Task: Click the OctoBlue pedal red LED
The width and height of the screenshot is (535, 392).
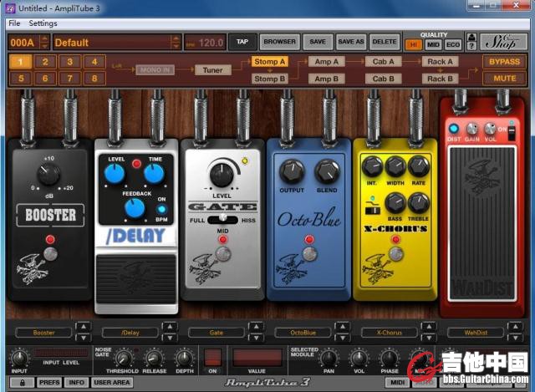Action: point(309,240)
